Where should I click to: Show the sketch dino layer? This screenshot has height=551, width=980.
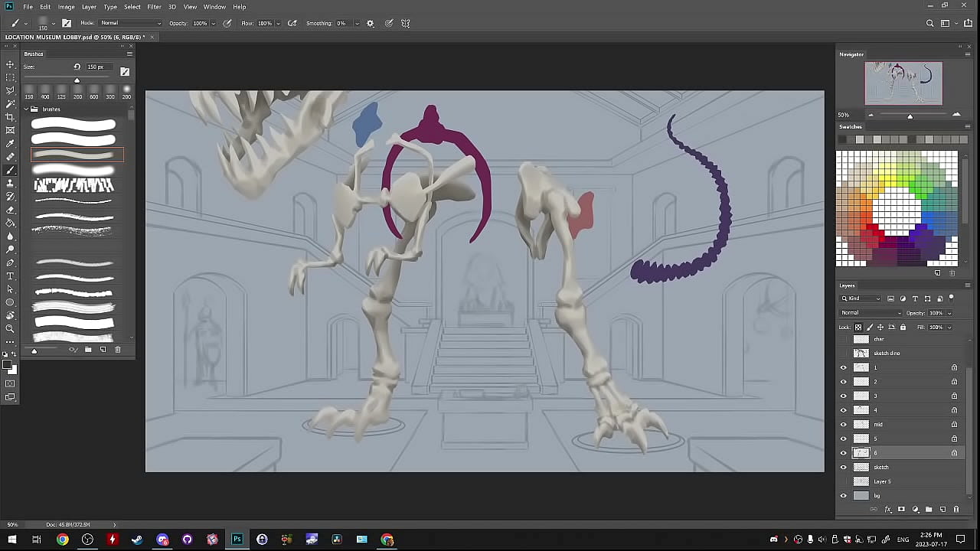coord(844,354)
